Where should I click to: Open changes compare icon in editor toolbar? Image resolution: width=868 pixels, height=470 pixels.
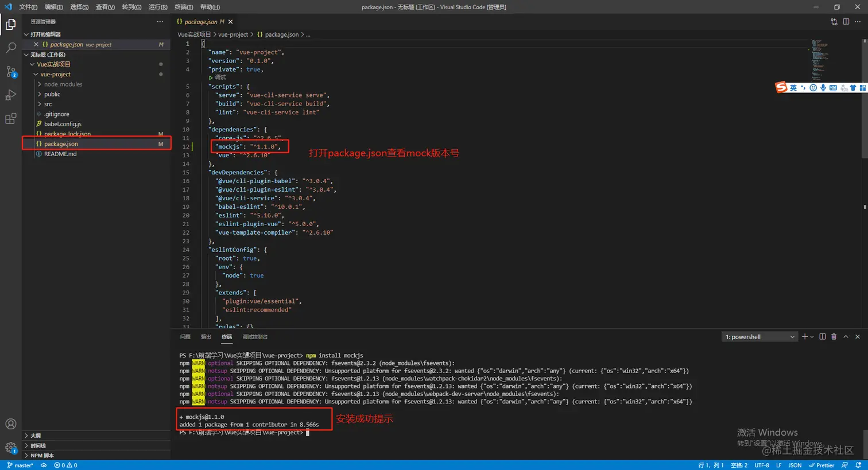[834, 22]
